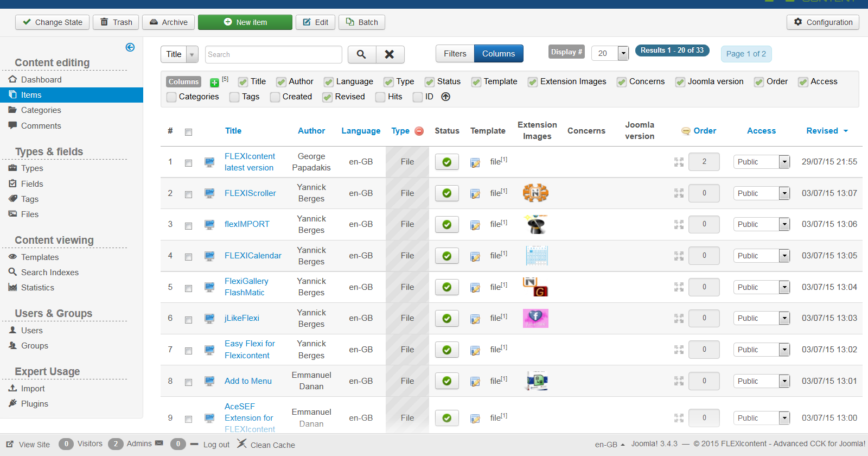Open the Access dropdown for jLikeFlexi
The height and width of the screenshot is (456, 868).
tap(762, 318)
